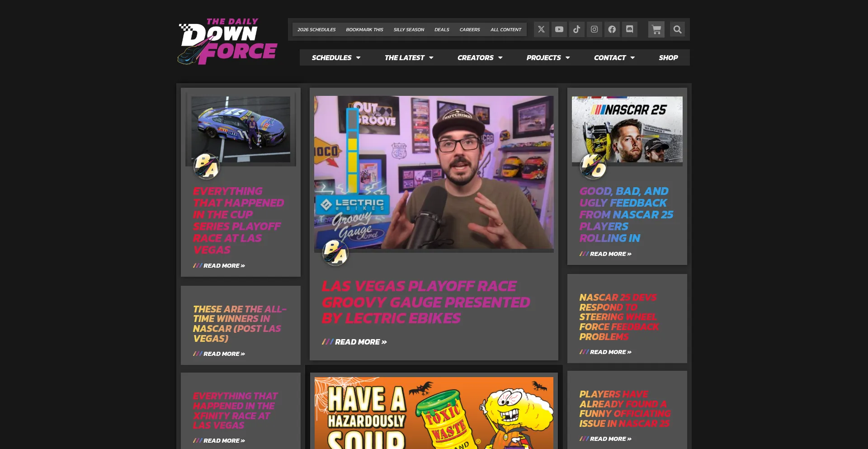Screen dimensions: 868x449
Task: Open the NASCAR 25 article thumbnail
Action: [627, 129]
